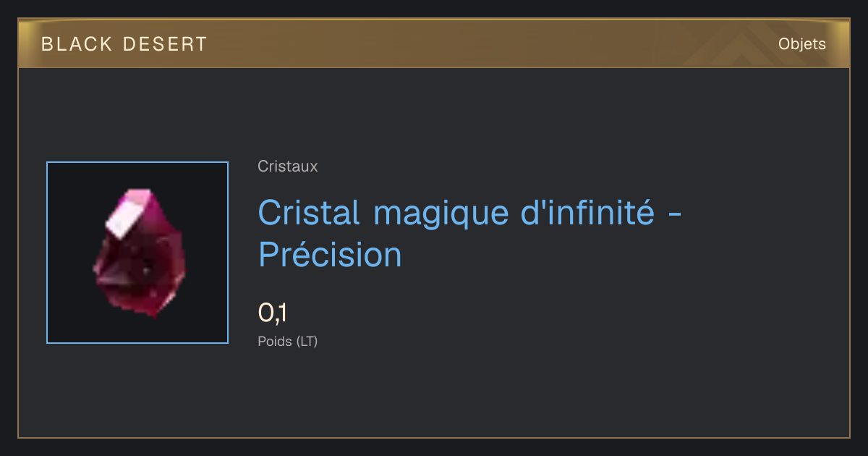Click the first word Cristal in title
This screenshot has height=456, width=868.
pos(309,213)
